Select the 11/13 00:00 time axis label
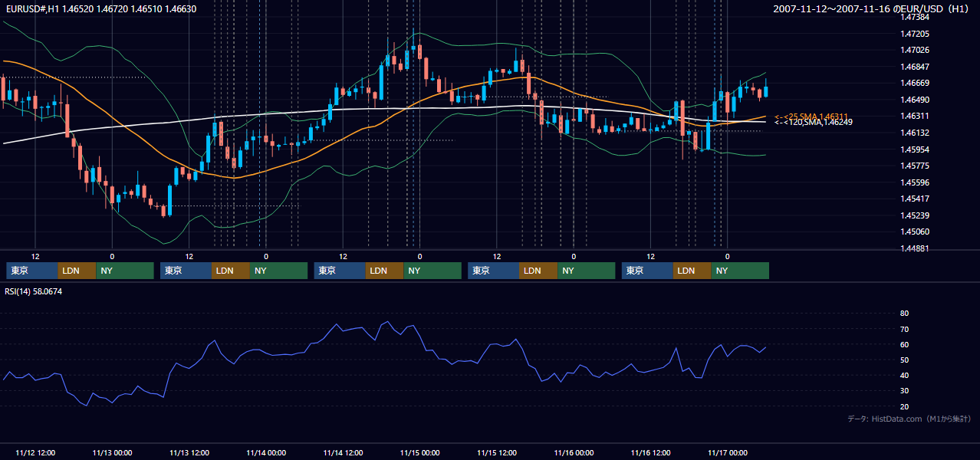The image size is (980, 460). (112, 453)
